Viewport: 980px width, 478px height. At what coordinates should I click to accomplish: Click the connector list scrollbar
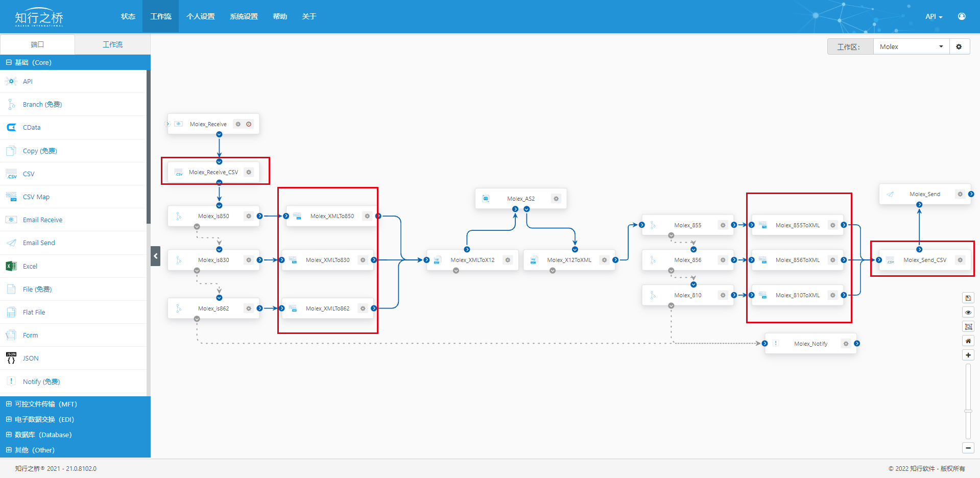pyautogui.click(x=149, y=147)
